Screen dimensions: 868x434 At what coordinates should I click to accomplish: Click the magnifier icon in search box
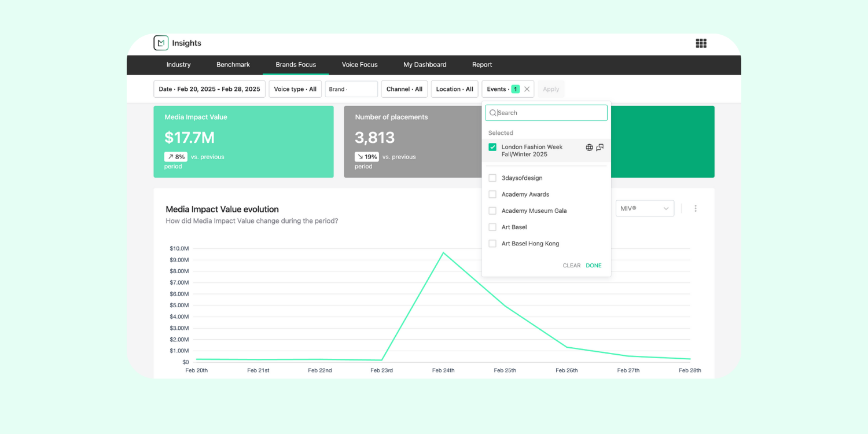point(493,113)
